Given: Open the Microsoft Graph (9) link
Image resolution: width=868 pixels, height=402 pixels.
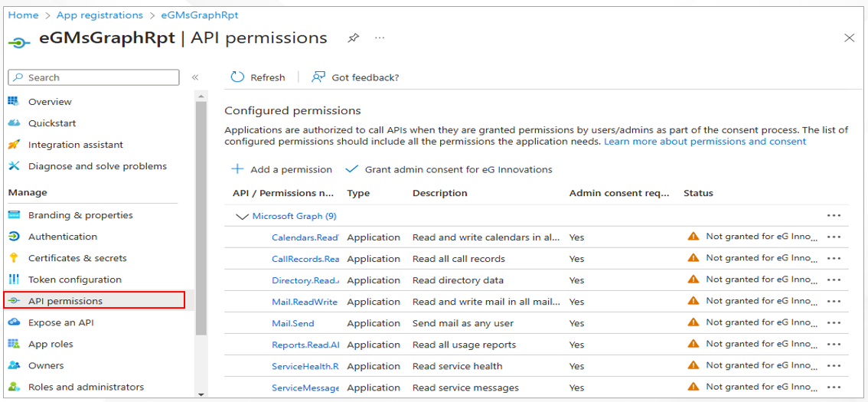Looking at the screenshot, I should (294, 216).
